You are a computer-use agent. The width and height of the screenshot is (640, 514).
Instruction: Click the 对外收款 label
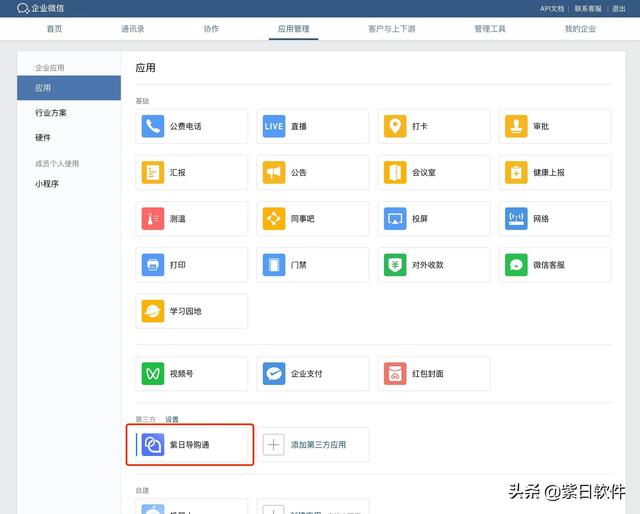pos(428,265)
